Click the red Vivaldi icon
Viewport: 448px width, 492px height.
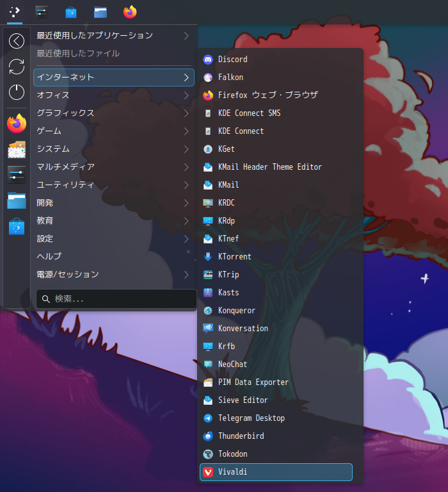[x=208, y=472]
